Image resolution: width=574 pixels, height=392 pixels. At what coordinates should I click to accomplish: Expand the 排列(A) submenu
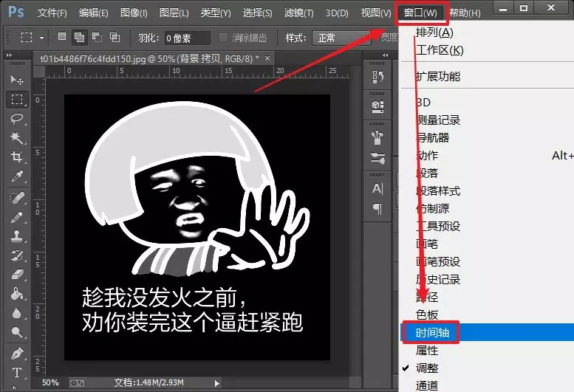pos(487,32)
